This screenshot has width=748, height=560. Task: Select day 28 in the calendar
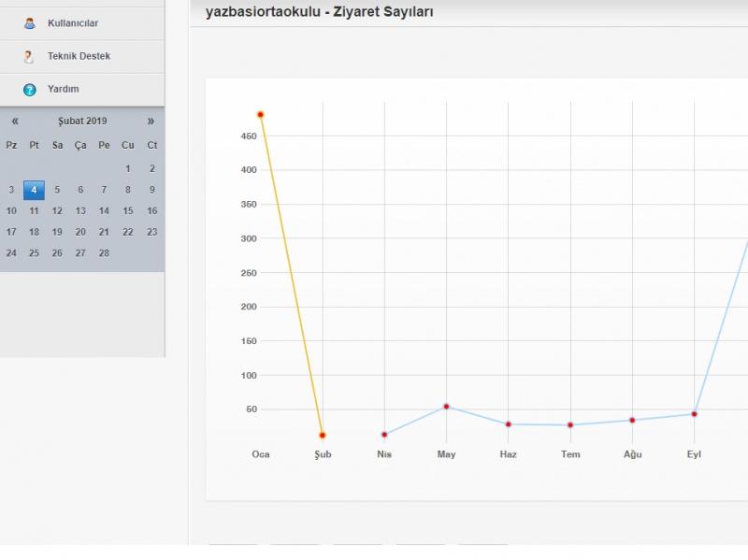(x=104, y=253)
